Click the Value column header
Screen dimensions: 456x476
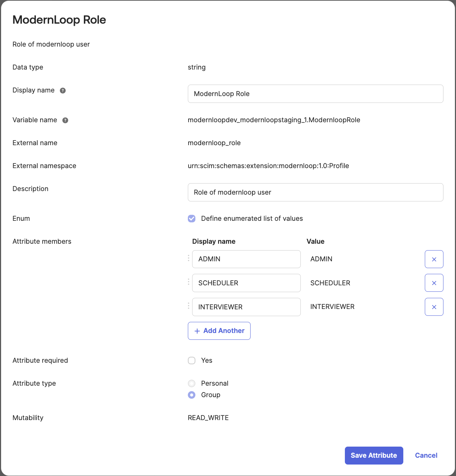[x=315, y=242]
